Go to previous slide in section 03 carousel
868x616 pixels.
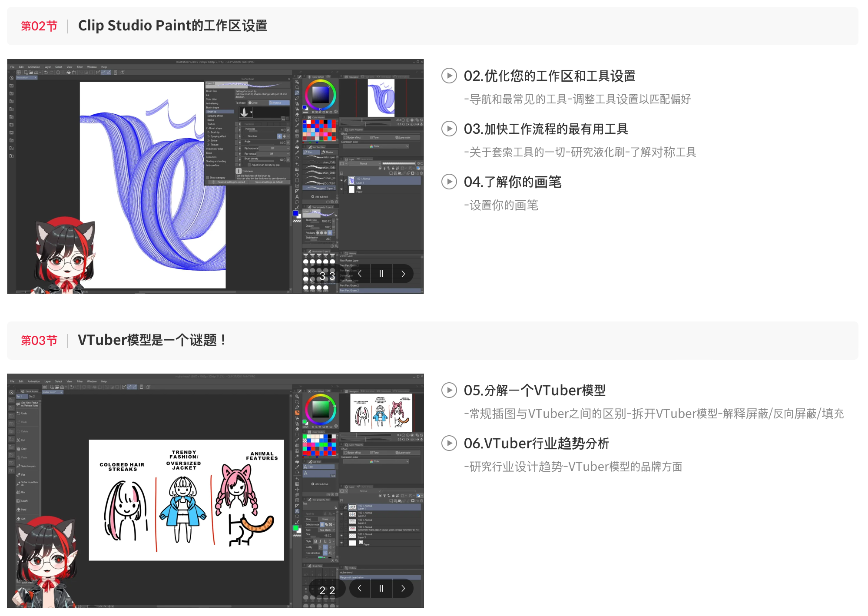point(360,588)
